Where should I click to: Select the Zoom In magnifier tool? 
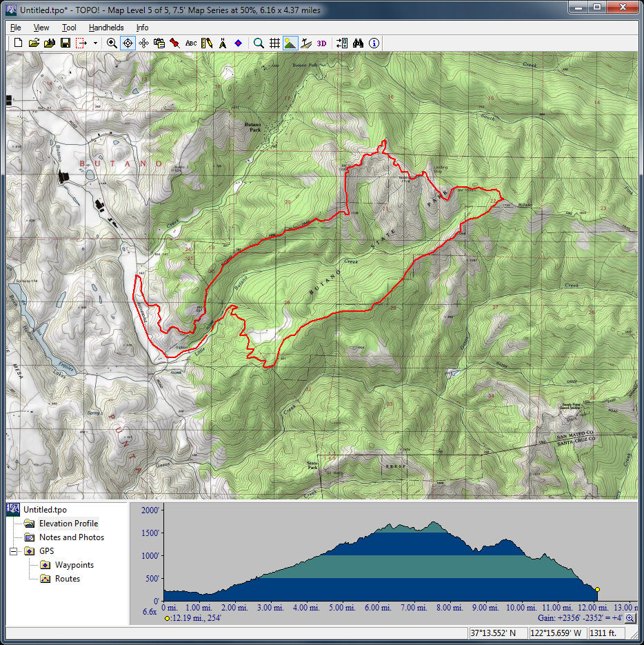click(112, 43)
